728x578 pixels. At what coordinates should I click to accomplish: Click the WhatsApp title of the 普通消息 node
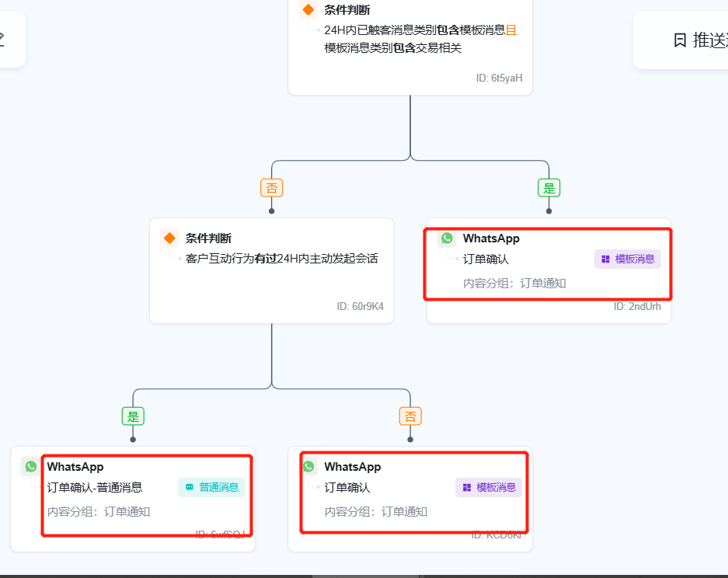click(75, 467)
